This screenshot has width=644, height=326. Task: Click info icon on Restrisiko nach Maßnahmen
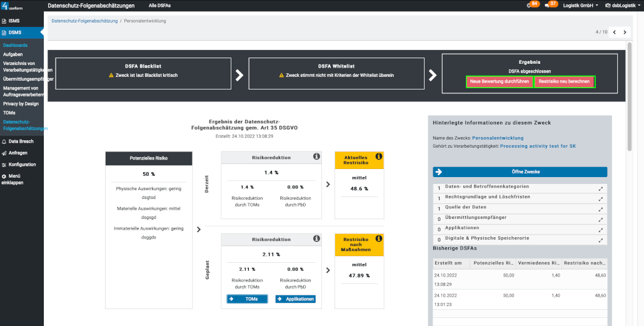tap(378, 239)
